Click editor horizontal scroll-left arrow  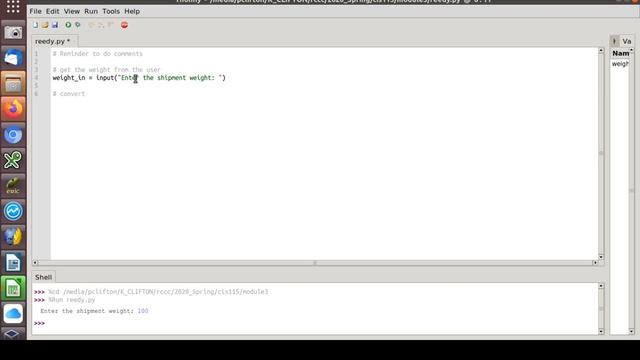pyautogui.click(x=35, y=263)
